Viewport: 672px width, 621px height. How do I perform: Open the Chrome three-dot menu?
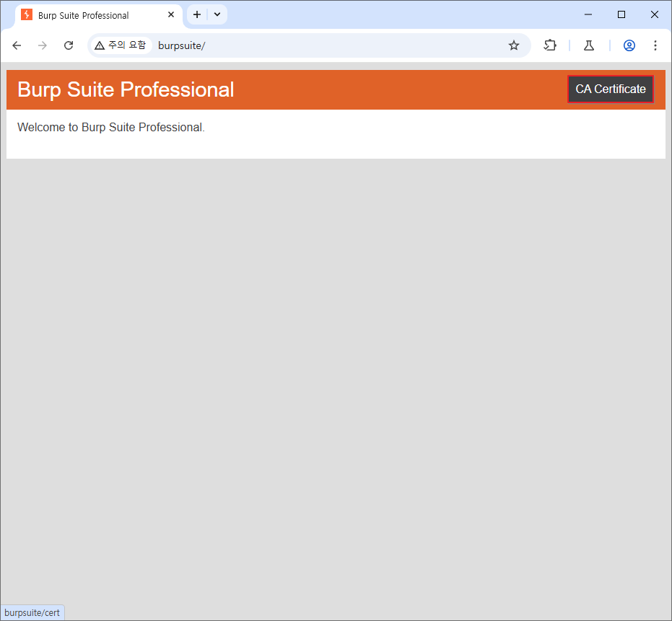click(x=655, y=45)
